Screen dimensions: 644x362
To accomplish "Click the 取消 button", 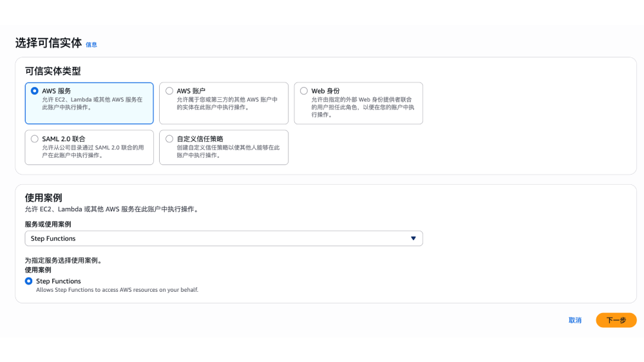I will coord(575,320).
